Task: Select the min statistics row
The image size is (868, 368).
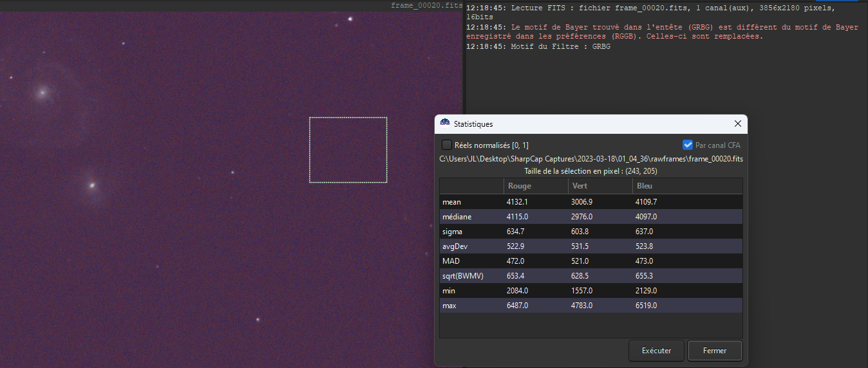Action: tap(449, 291)
